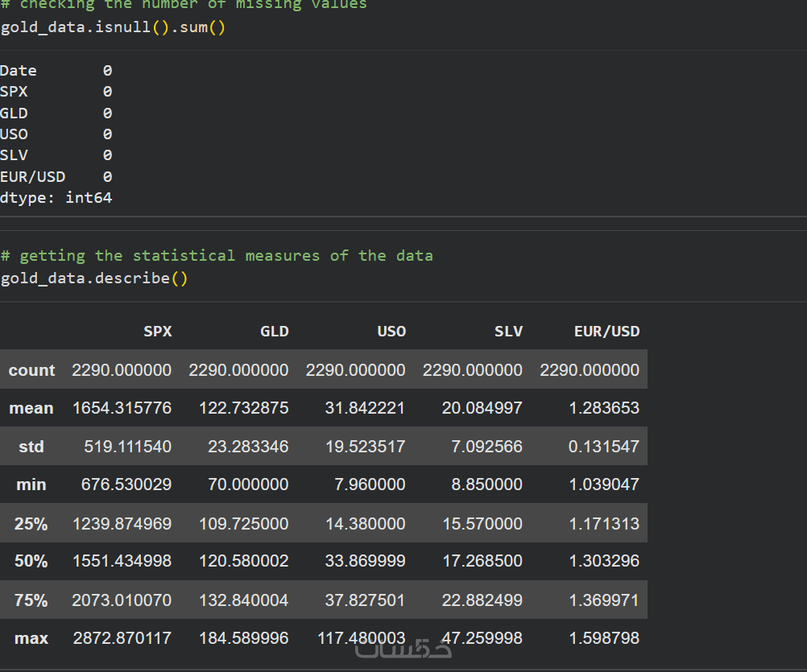Select the USO column header
Viewport: 807px width, 672px height.
tap(391, 331)
